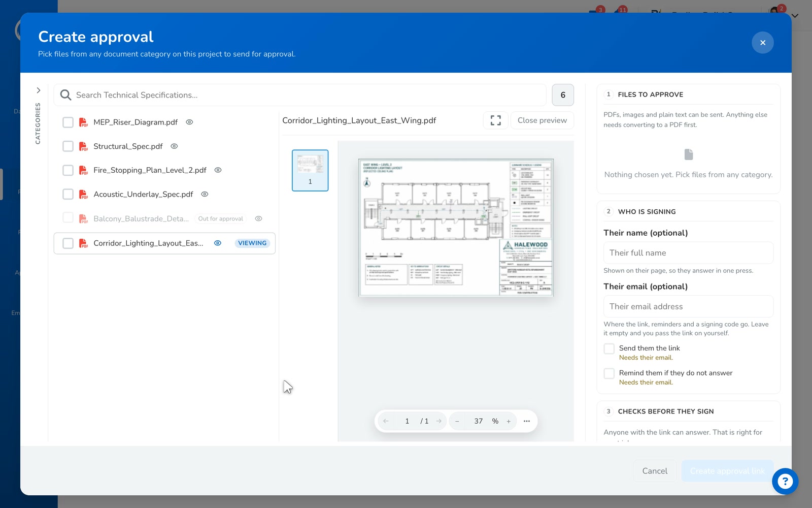Enable Remind them if they do not answer
The image size is (812, 508).
click(x=609, y=373)
